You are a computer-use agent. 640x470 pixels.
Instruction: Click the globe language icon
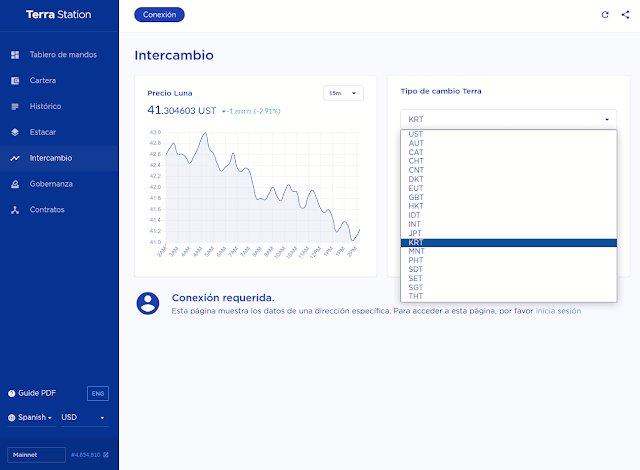click(x=11, y=418)
